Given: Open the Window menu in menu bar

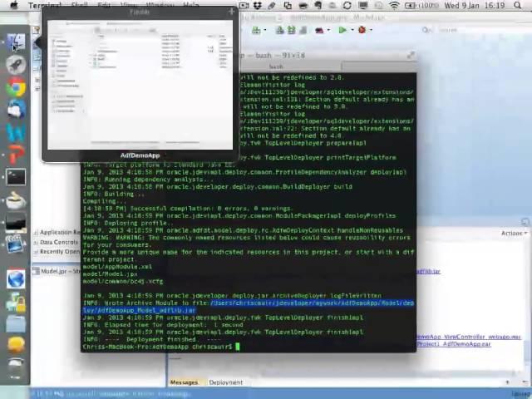Looking at the screenshot, I should click(x=160, y=5).
